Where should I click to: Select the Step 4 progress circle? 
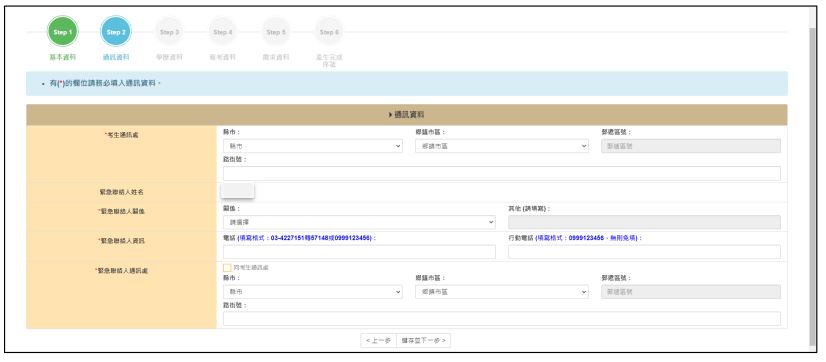[x=223, y=32]
